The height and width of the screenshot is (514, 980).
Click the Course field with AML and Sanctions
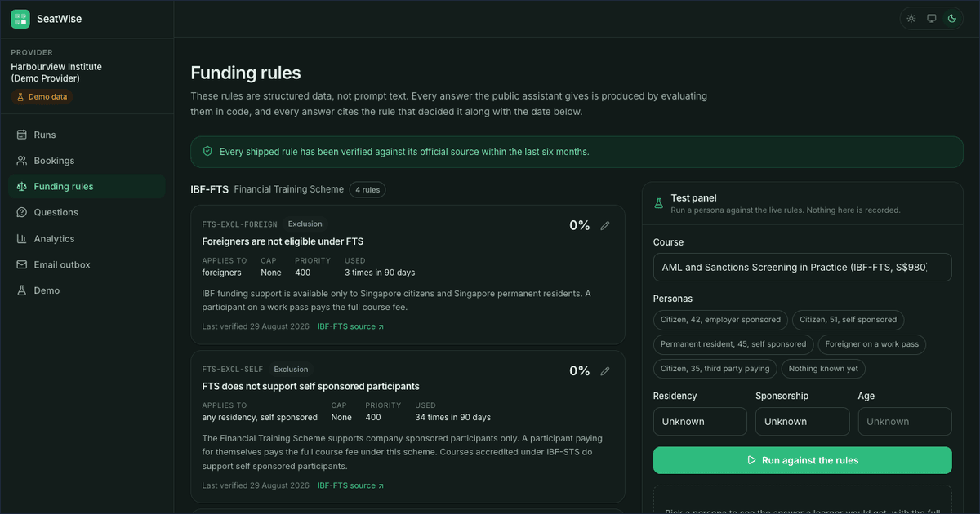(x=802, y=268)
